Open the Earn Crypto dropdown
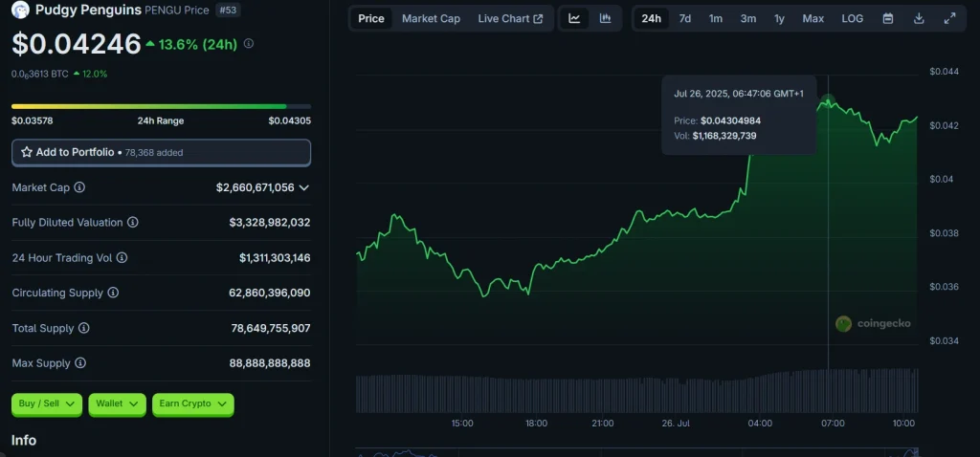Image resolution: width=980 pixels, height=457 pixels. pos(192,403)
